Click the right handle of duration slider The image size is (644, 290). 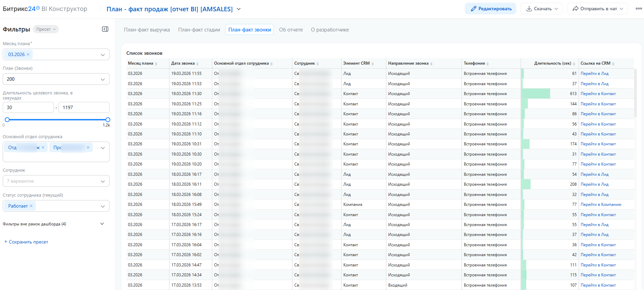108,120
